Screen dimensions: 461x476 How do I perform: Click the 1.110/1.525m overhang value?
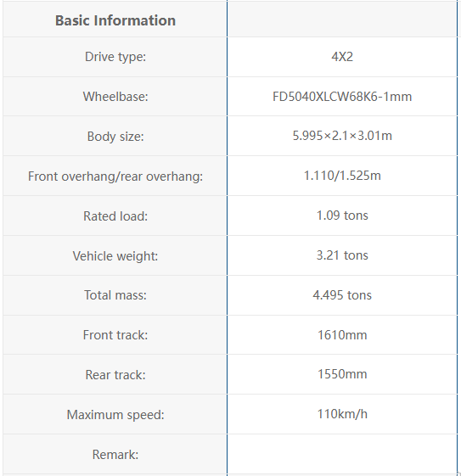pyautogui.click(x=342, y=176)
